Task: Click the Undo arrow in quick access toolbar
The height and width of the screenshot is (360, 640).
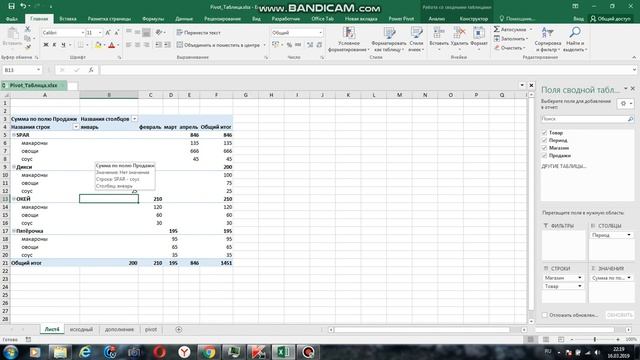Action: coord(23,6)
